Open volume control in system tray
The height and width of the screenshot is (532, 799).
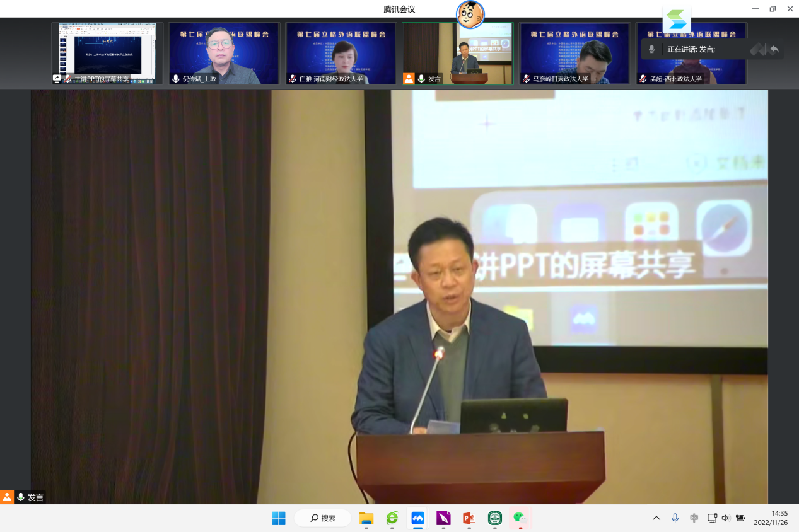pyautogui.click(x=725, y=518)
